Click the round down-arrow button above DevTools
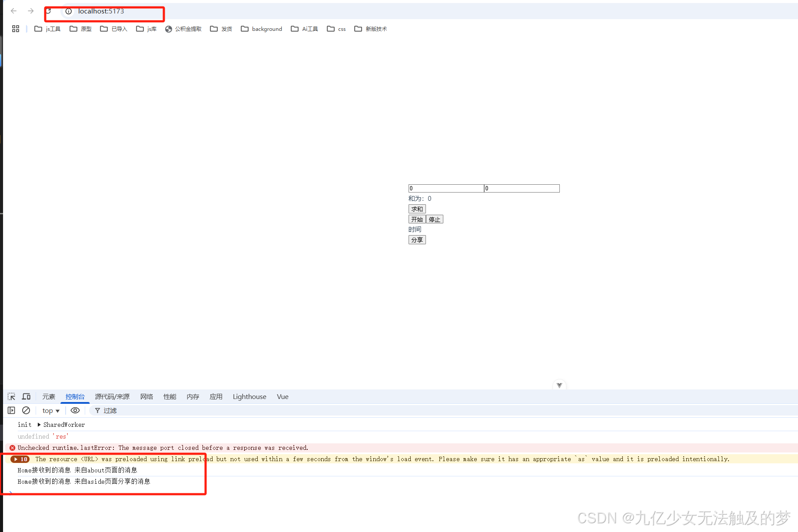Viewport: 798px width, 532px height. click(559, 385)
